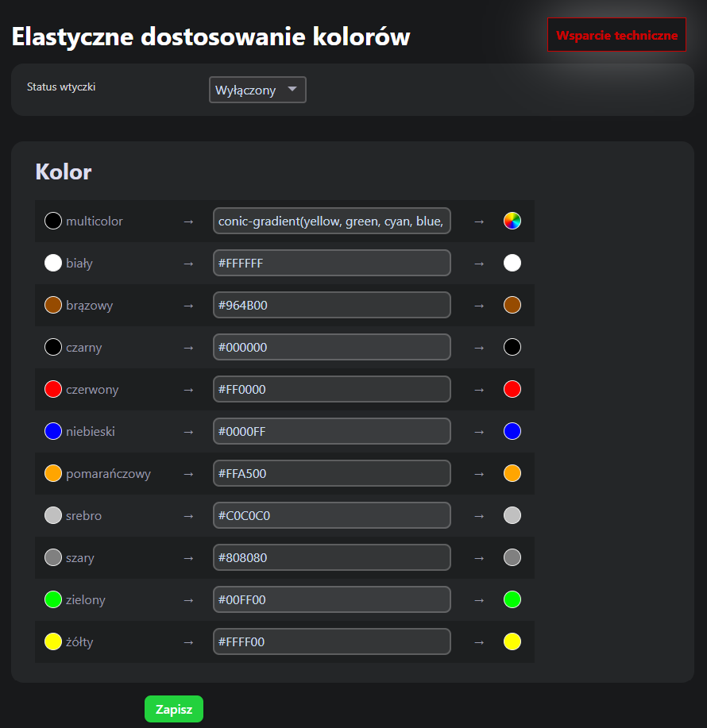Screen dimensions: 707x728
Task: Click the yellow żółty result swatch
Action: pos(512,641)
